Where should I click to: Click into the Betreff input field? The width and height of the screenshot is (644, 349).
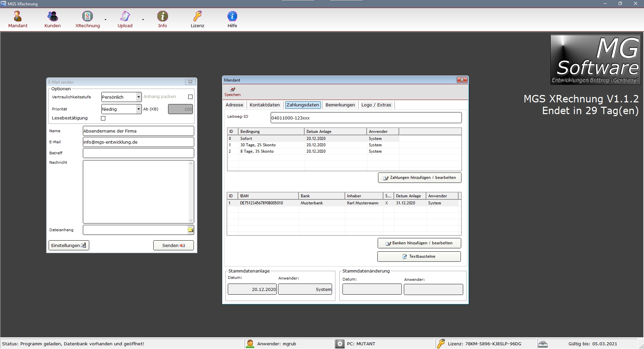click(138, 153)
